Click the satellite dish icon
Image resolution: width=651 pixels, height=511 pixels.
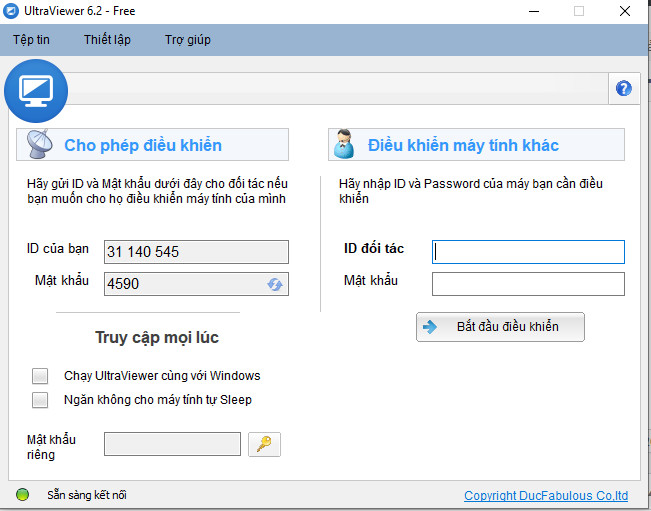coord(38,145)
